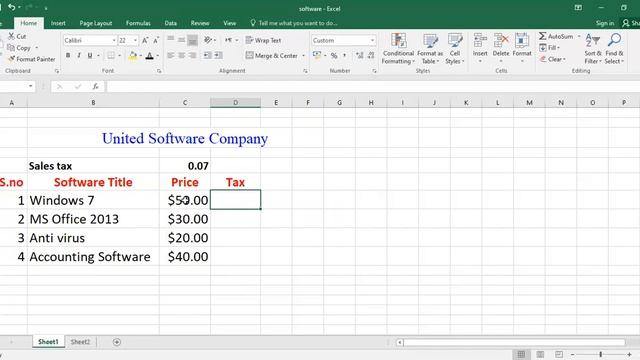Open the Borders button

click(x=111, y=56)
